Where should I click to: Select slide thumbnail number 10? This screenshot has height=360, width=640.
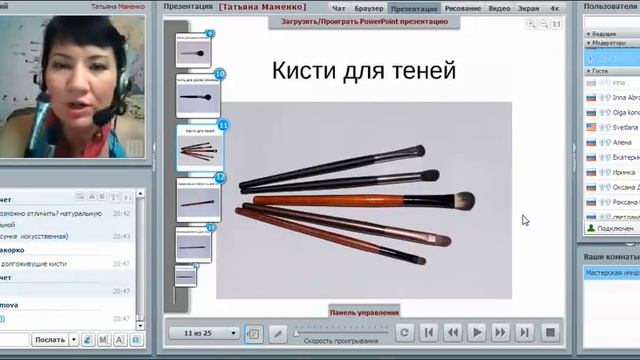point(198,96)
